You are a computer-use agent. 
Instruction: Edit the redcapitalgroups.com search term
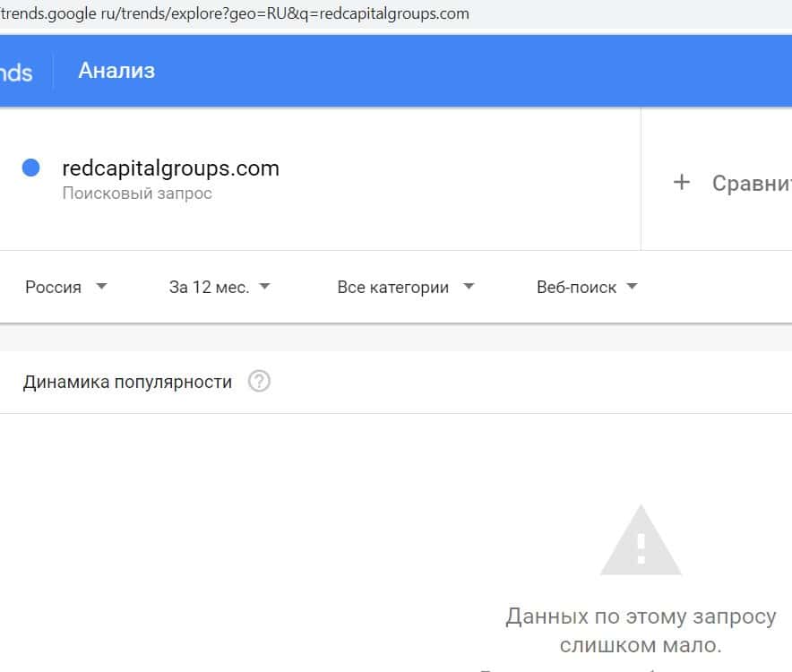(x=170, y=168)
